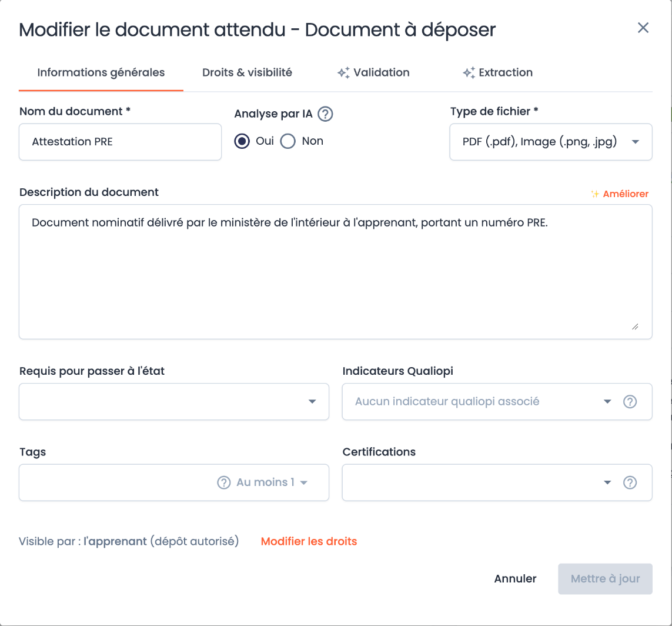Click the Mettre à jour button
The image size is (672, 626).
[x=605, y=579]
